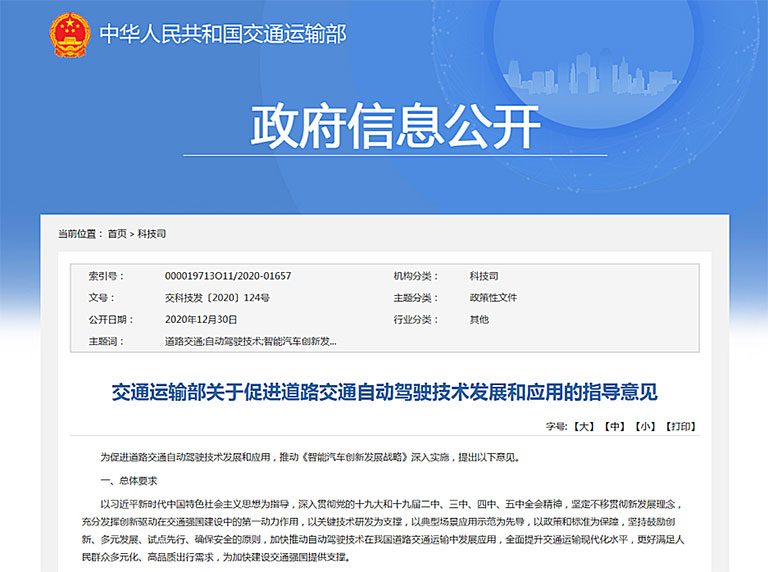
Task: Click the 主题分类 label
Action: [x=415, y=298]
